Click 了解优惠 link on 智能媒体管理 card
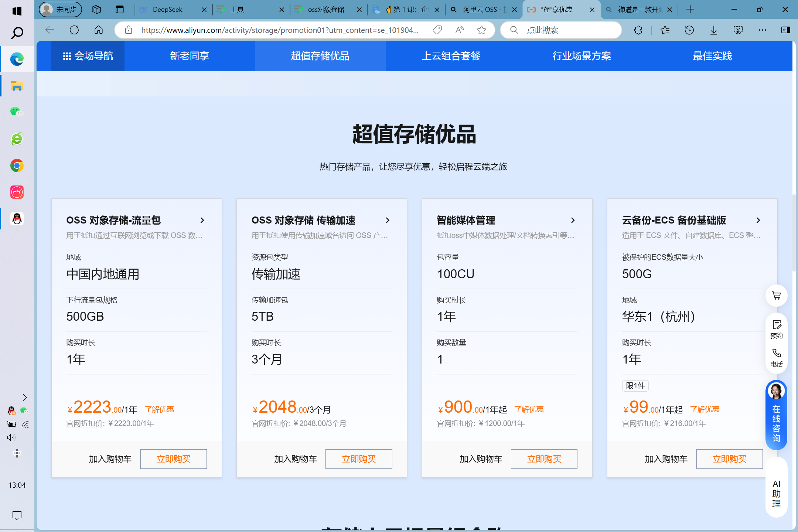The width and height of the screenshot is (798, 532). click(x=529, y=409)
